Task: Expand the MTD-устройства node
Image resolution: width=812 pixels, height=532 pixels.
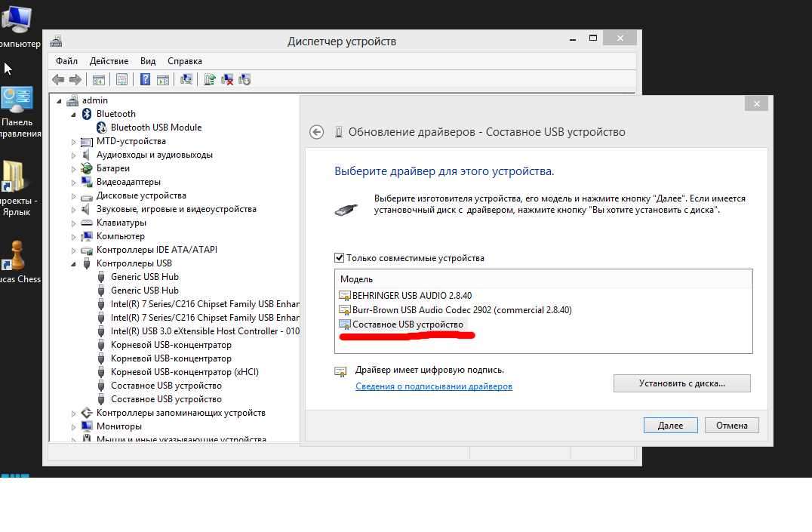Action: pos(73,141)
